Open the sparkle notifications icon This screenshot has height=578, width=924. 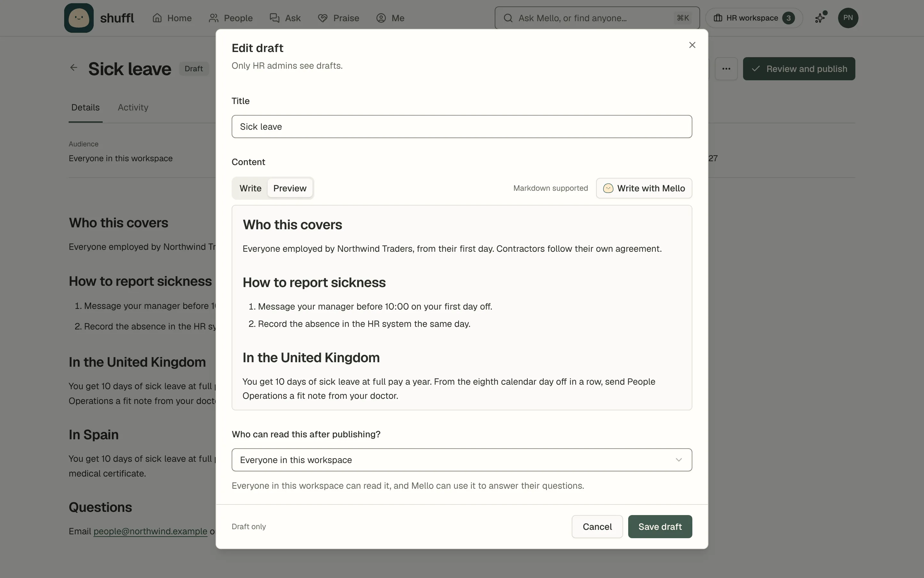click(820, 18)
